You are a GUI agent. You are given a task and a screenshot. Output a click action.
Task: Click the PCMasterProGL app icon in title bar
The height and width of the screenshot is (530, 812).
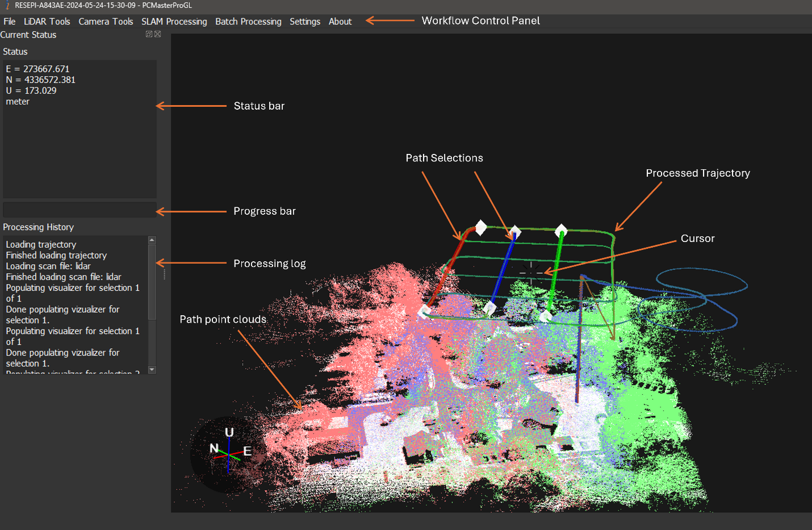[7, 5]
